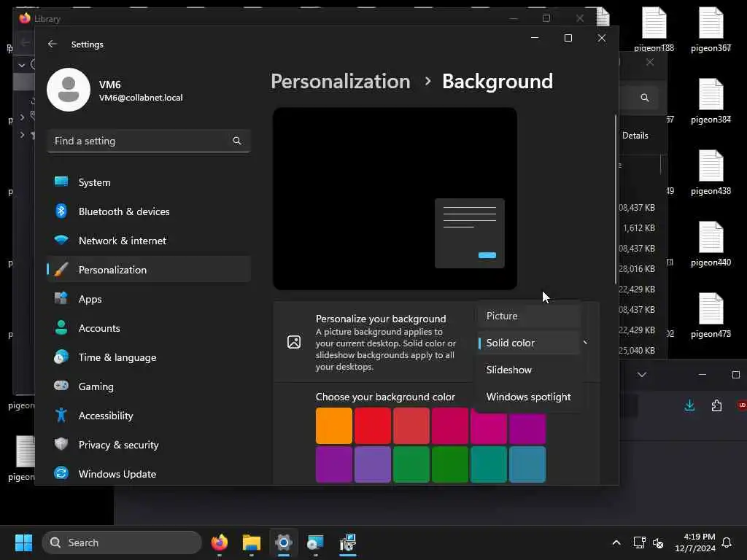Image resolution: width=747 pixels, height=560 pixels.
Task: Open Privacy & security category
Action: [x=149, y=444]
